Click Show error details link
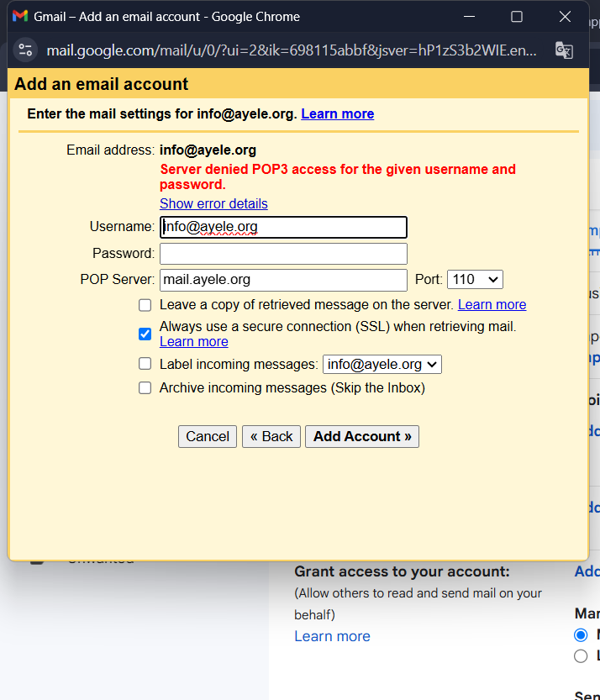 pos(213,203)
